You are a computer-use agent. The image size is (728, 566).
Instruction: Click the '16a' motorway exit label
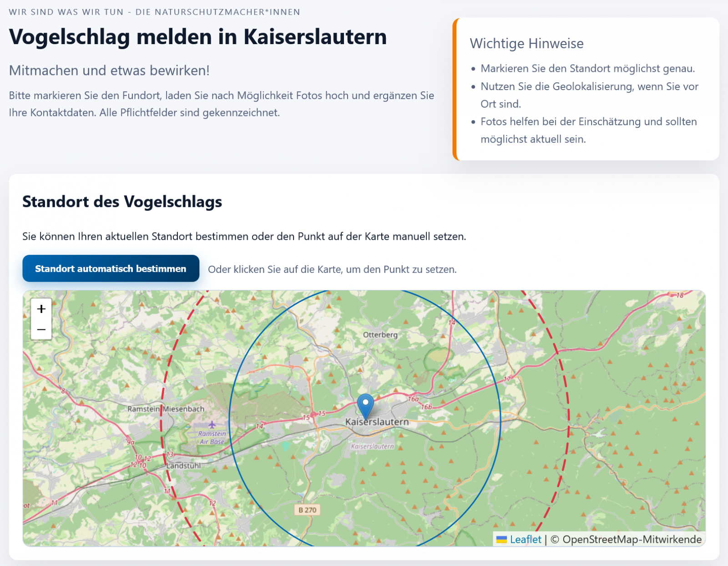(x=413, y=399)
